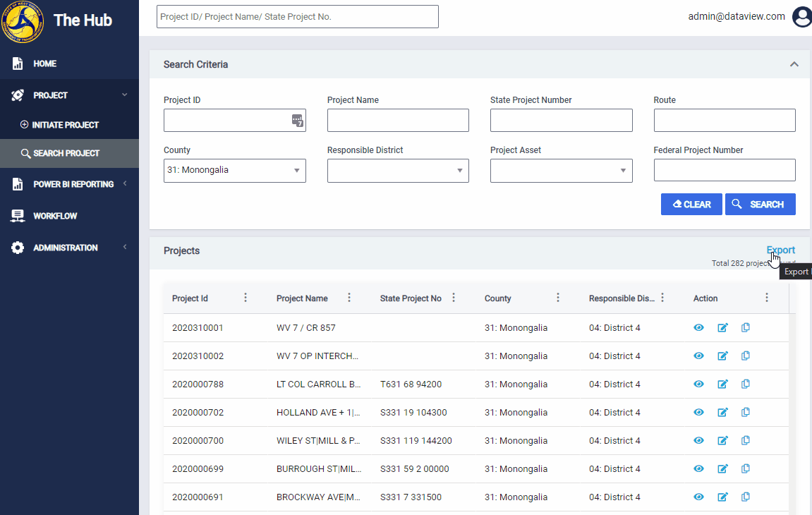View project 2020000700 with eye icon

click(x=698, y=440)
